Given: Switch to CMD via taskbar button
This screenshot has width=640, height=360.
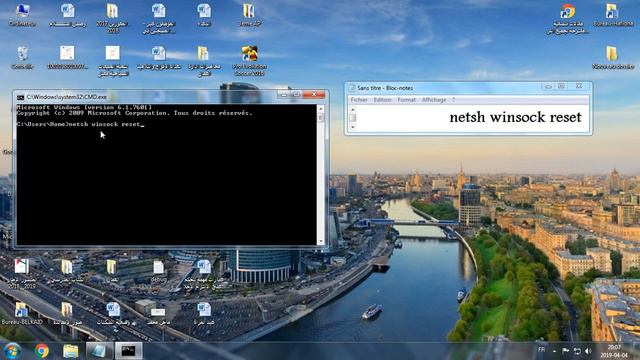Looking at the screenshot, I should pos(128,351).
